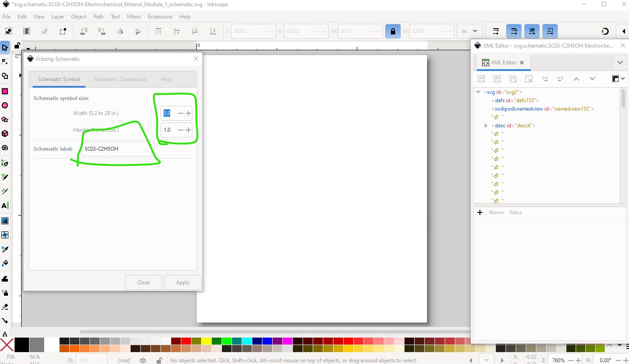The height and width of the screenshot is (364, 629).
Task: Expand the desc4 node in XML tree
Action: [x=486, y=126]
